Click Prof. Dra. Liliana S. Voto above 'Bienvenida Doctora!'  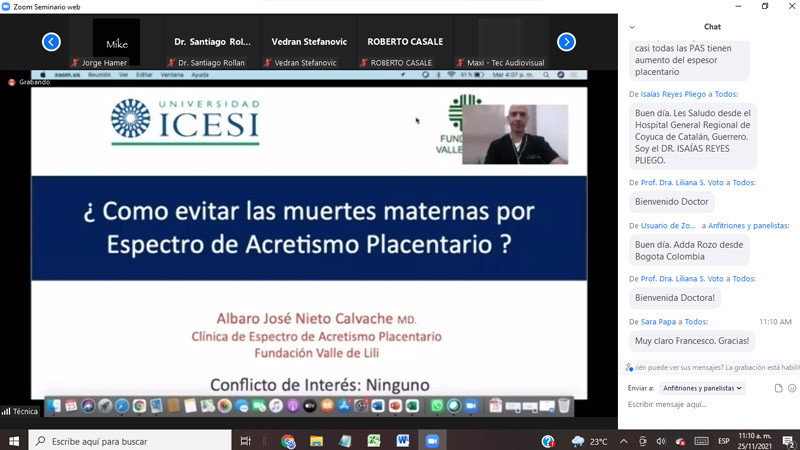pos(682,279)
